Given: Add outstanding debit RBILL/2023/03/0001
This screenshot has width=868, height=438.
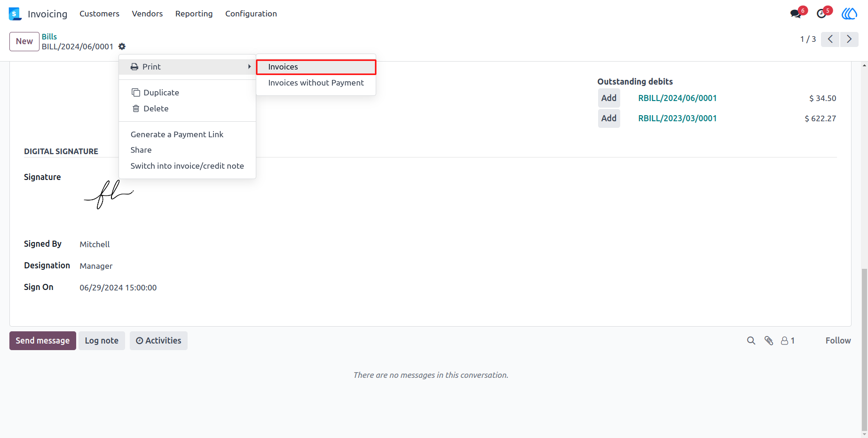Looking at the screenshot, I should pyautogui.click(x=609, y=118).
